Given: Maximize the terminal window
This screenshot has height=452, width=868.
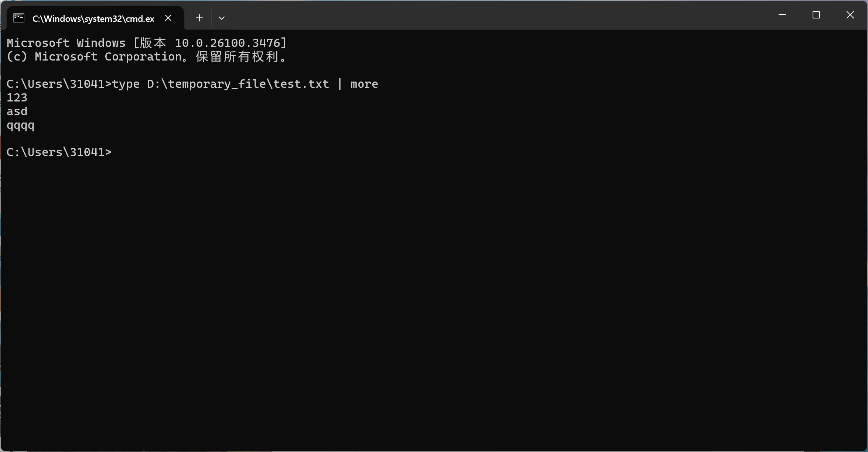Looking at the screenshot, I should coord(816,15).
